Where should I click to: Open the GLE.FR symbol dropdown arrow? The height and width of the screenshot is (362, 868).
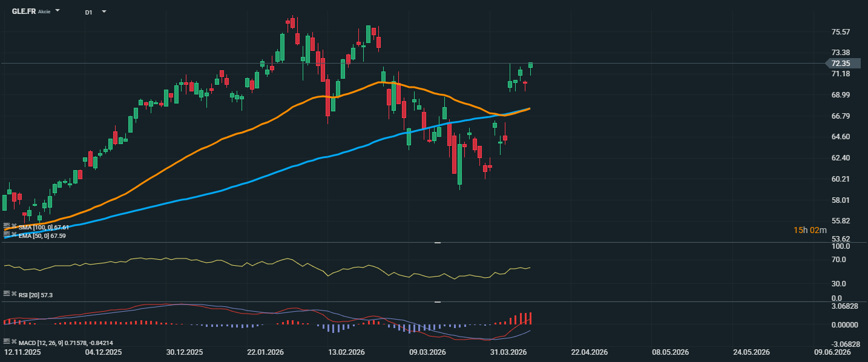(58, 11)
